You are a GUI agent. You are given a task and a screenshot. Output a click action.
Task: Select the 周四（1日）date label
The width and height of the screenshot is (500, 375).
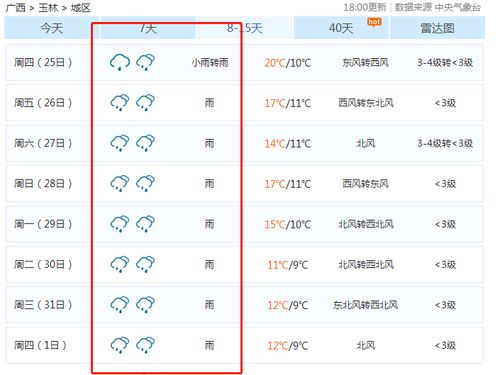click(x=40, y=345)
